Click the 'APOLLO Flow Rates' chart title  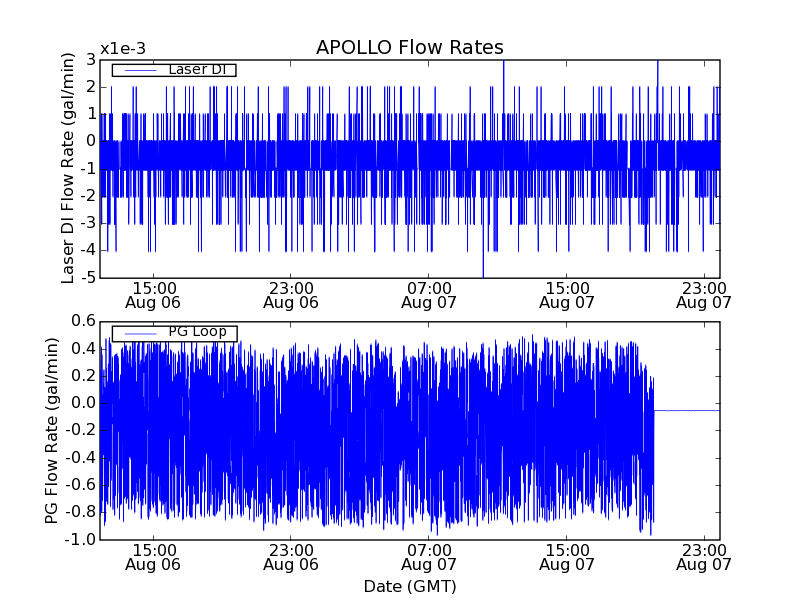(x=410, y=47)
